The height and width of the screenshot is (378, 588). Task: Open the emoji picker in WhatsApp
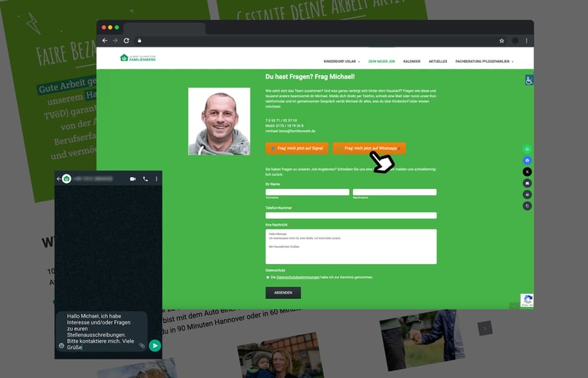click(x=61, y=346)
